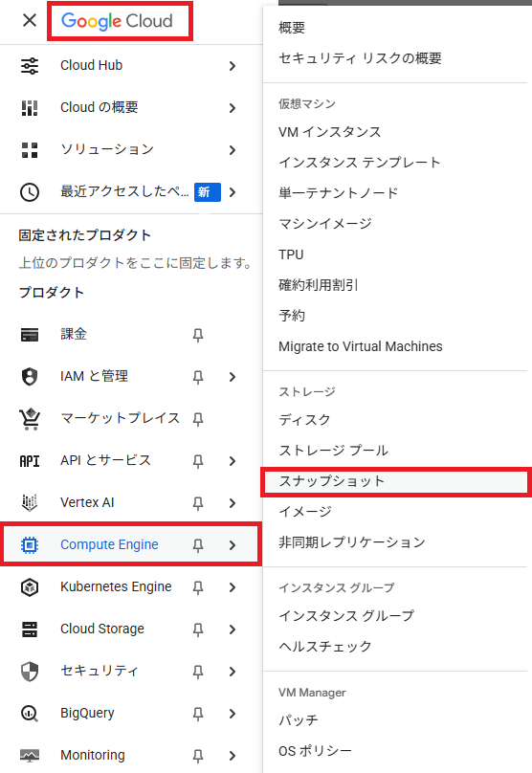The image size is (532, 773).
Task: Click the セキュリティ shield icon
Action: (30, 671)
